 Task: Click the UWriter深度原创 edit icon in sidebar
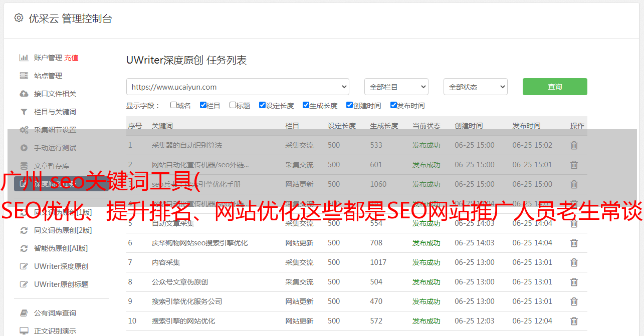click(x=24, y=266)
